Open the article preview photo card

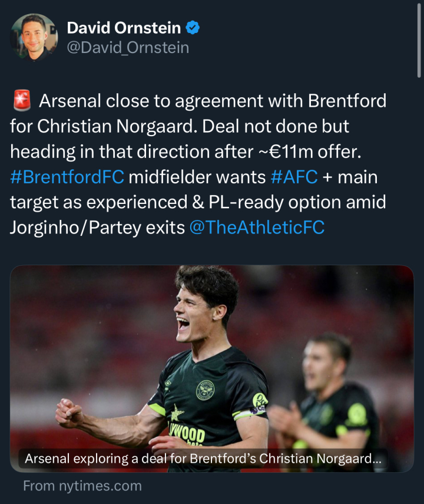[x=212, y=368]
